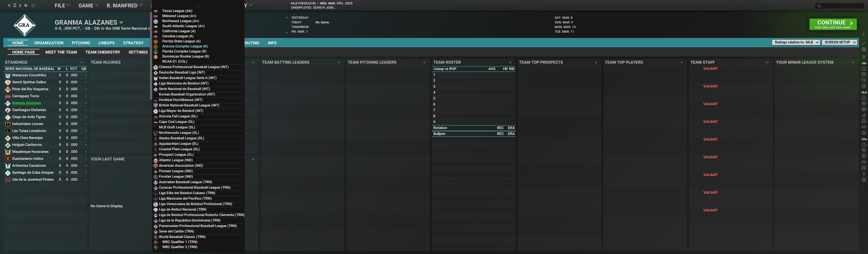Click the globe icon in right sidebar
This screenshot has height=254, width=868.
[864, 50]
